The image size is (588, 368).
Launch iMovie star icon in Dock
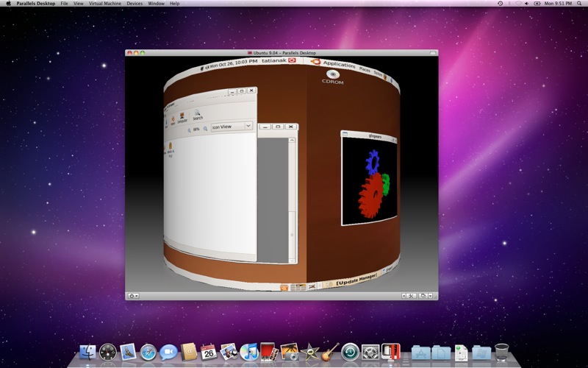point(309,353)
